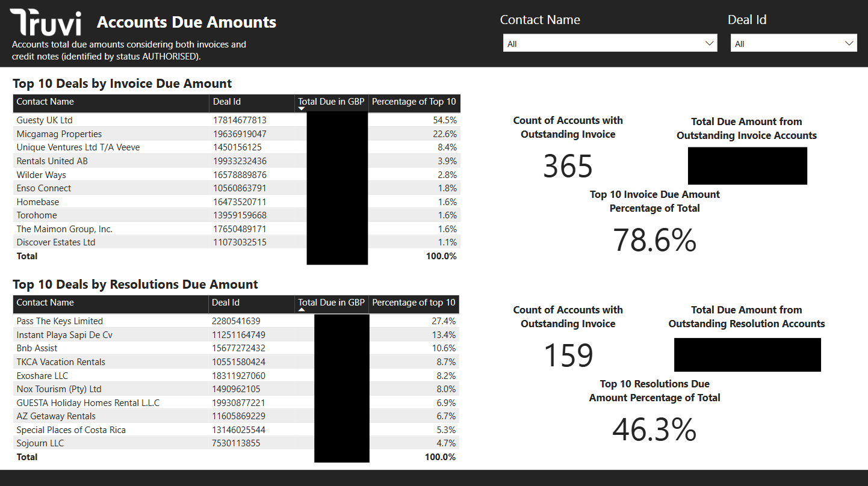
Task: Sort invoice table by Percentage of Top 10
Action: coord(414,102)
